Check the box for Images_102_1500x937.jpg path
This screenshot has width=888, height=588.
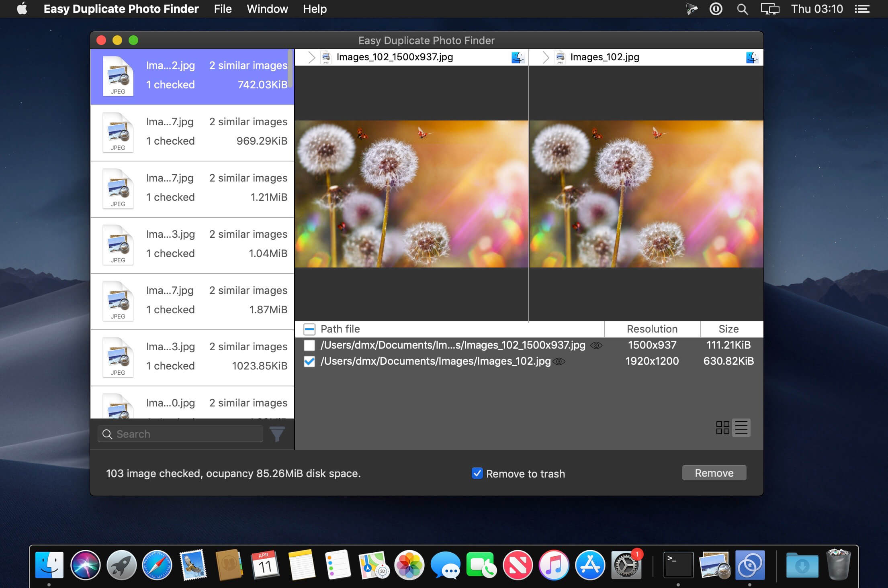click(x=309, y=345)
